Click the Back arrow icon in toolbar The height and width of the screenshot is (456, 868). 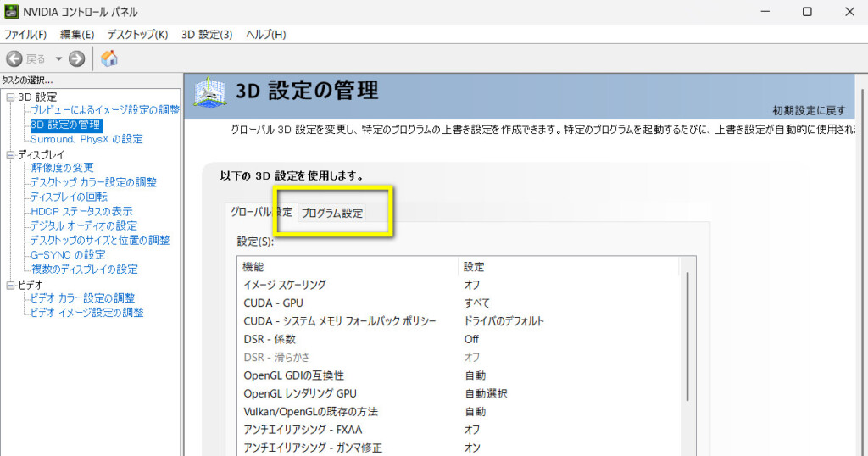14,58
